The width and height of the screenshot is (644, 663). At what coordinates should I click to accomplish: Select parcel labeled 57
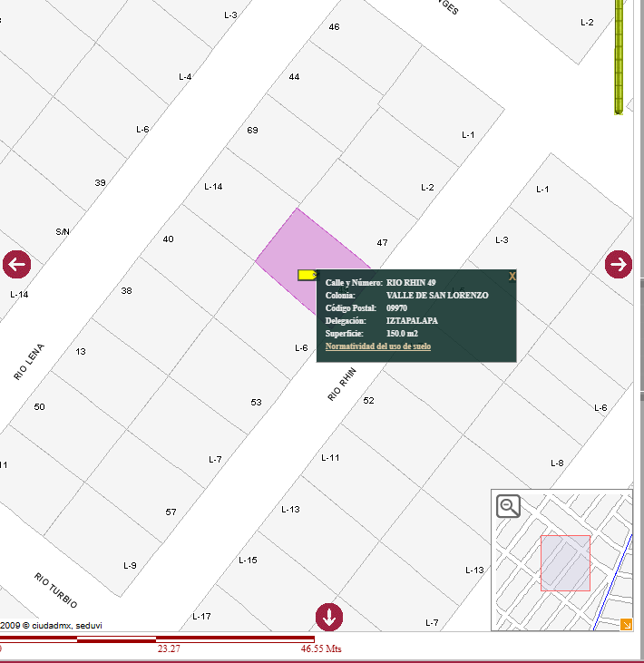click(x=171, y=512)
